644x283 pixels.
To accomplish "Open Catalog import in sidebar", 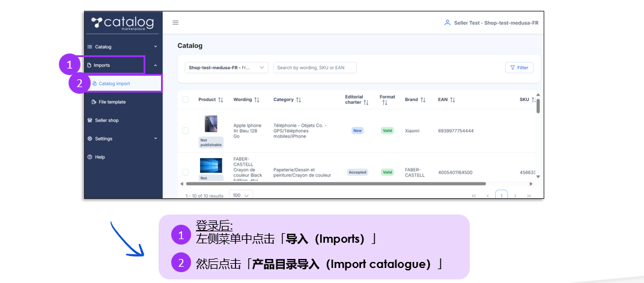I will 114,84.
